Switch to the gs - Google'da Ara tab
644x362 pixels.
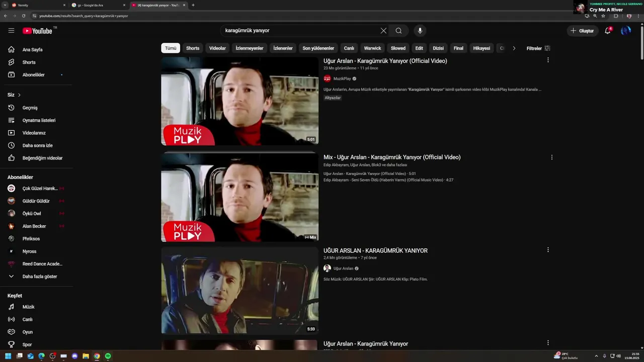99,5
